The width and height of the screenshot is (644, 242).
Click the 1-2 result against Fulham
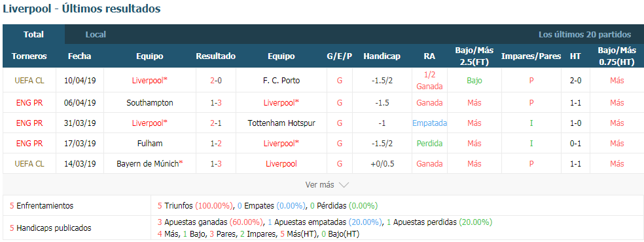216,144
